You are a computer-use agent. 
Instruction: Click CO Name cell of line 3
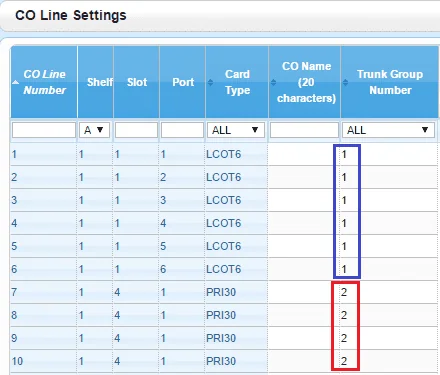pos(304,200)
